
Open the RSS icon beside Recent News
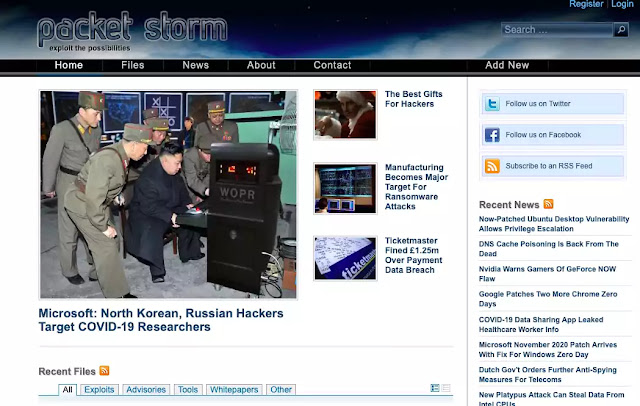click(548, 204)
